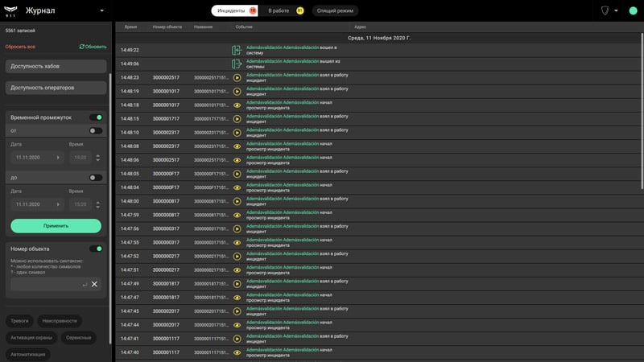Click the play icon in the 14:47:45 row

pyautogui.click(x=237, y=311)
